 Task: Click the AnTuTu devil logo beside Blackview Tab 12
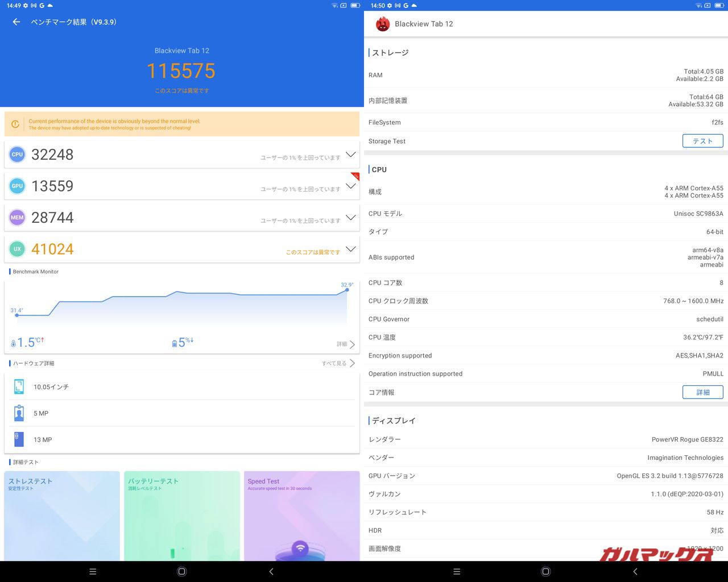point(383,24)
